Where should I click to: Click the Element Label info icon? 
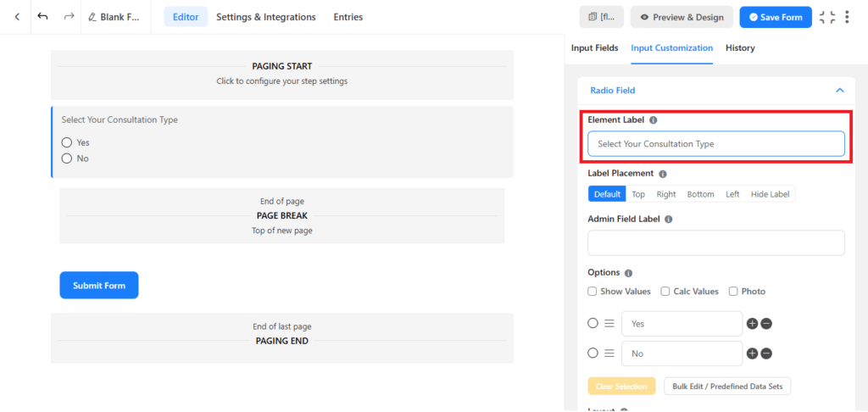click(654, 120)
